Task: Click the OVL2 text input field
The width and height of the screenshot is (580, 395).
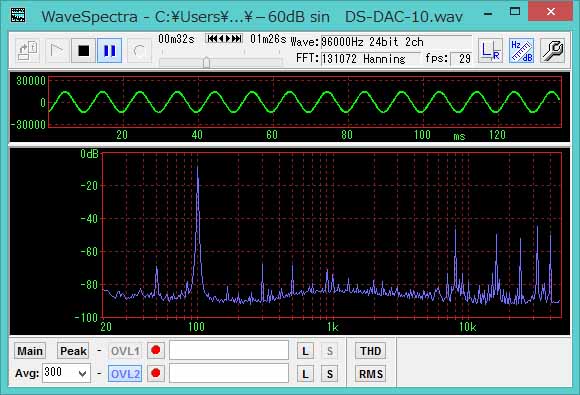Action: 229,373
